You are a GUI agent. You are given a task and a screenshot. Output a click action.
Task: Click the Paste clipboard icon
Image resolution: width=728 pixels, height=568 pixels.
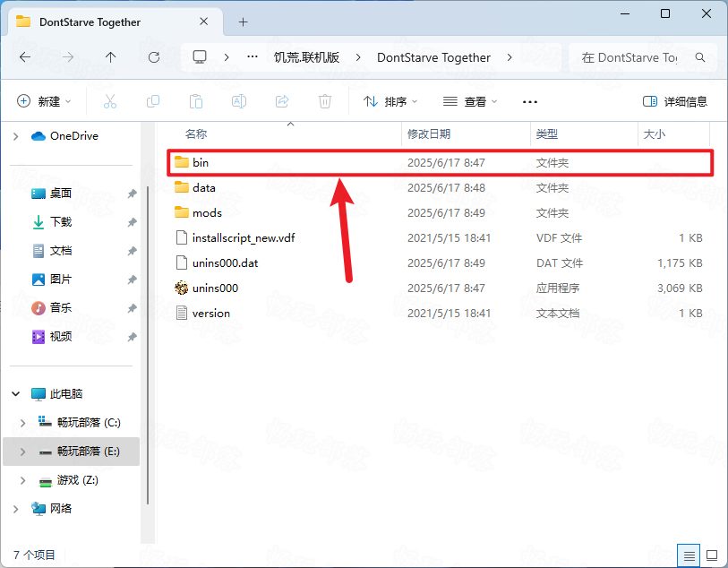196,101
